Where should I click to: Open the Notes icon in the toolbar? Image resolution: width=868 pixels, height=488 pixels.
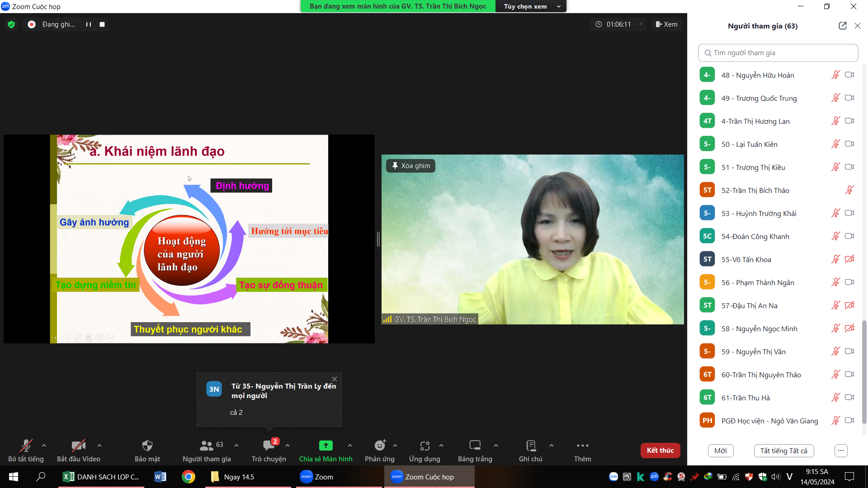(531, 446)
